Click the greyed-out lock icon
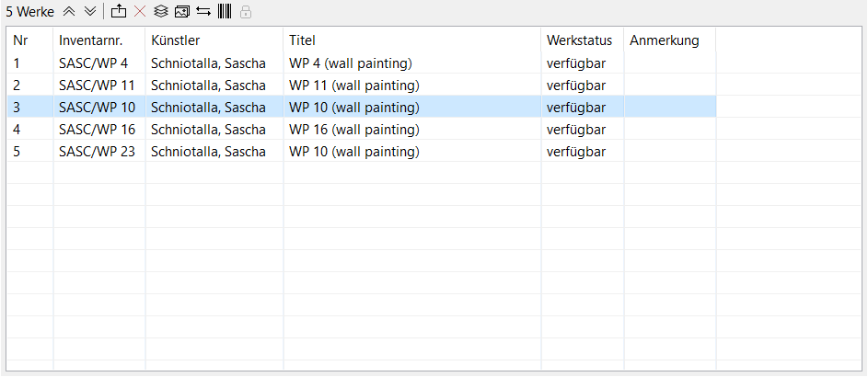Viewport: 868px width, 377px height. (246, 12)
